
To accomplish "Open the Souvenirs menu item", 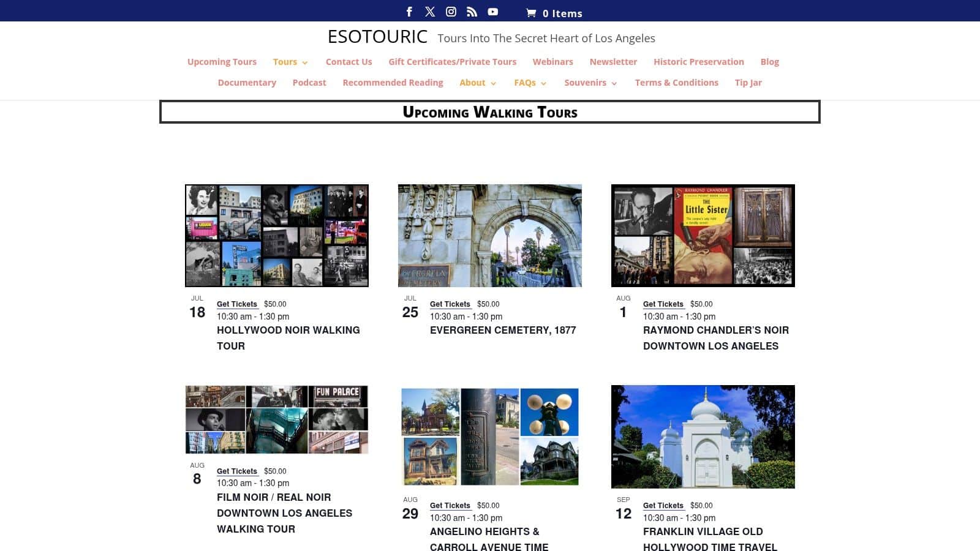I will pyautogui.click(x=585, y=83).
